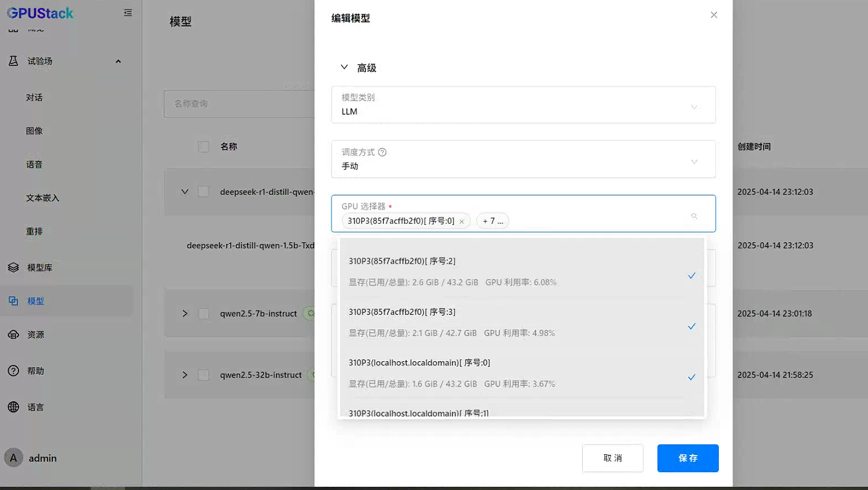Check the qwen2.5-32b-instruct row checkbox
The width and height of the screenshot is (868, 490).
point(203,375)
